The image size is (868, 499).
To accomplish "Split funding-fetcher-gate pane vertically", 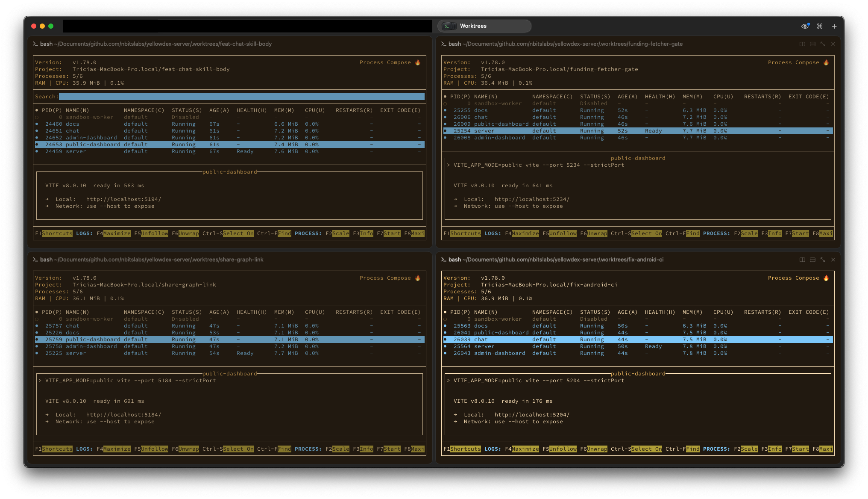I will pyautogui.click(x=802, y=44).
